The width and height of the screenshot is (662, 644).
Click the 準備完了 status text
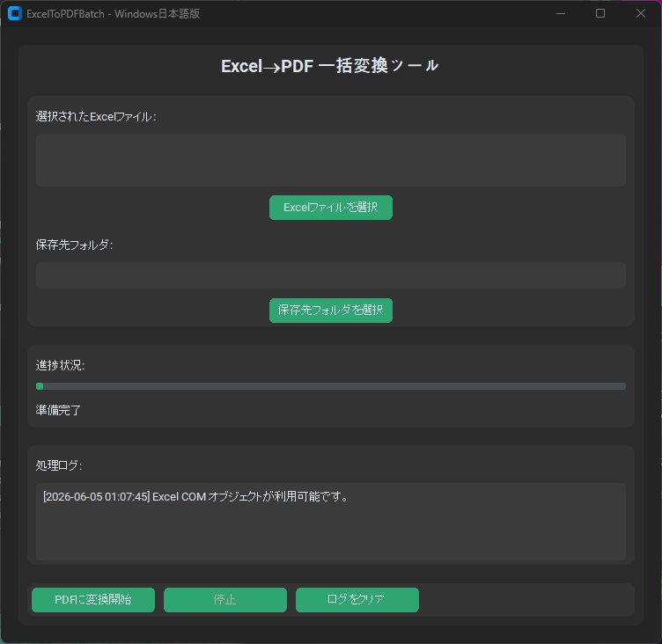click(x=58, y=410)
